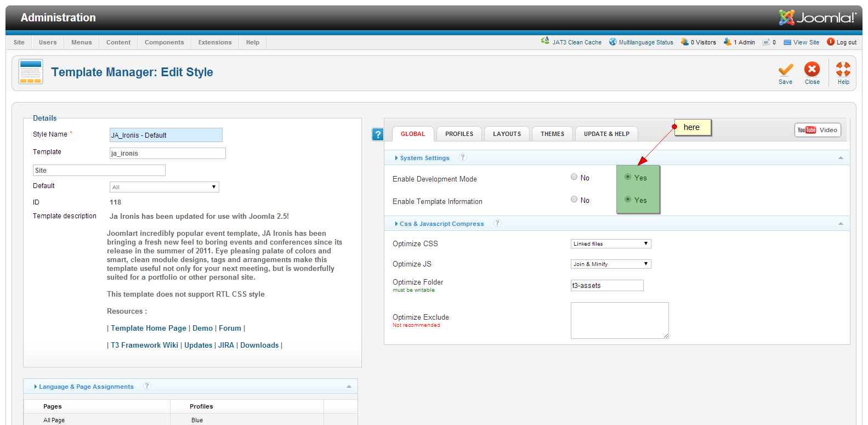The image size is (868, 425).
Task: Open Help lifebuoy icon in toolbar
Action: coord(843,70)
